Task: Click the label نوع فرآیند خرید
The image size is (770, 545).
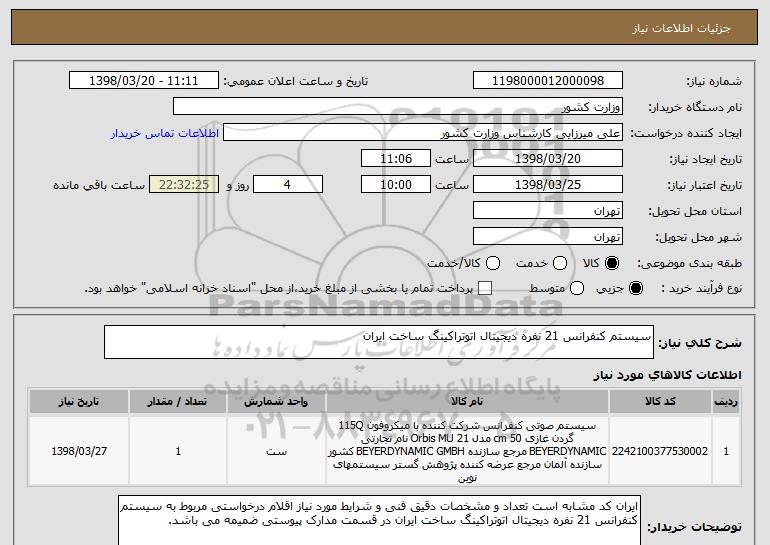Action: [702, 289]
